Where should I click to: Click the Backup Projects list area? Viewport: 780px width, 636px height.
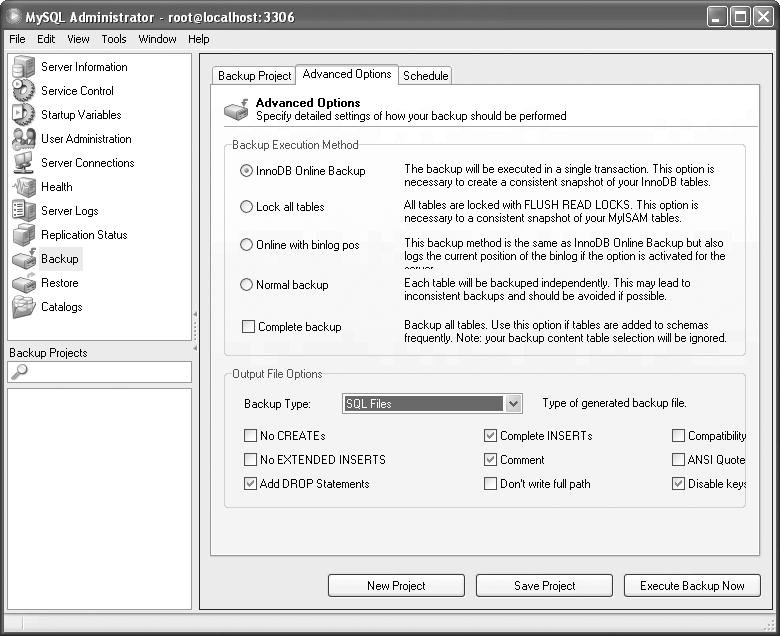(99, 499)
